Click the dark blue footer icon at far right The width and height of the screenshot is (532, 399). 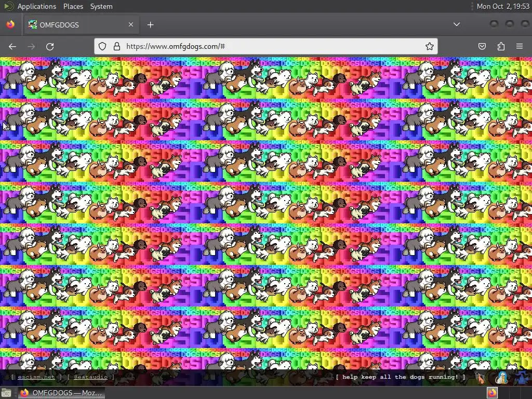pos(522,377)
